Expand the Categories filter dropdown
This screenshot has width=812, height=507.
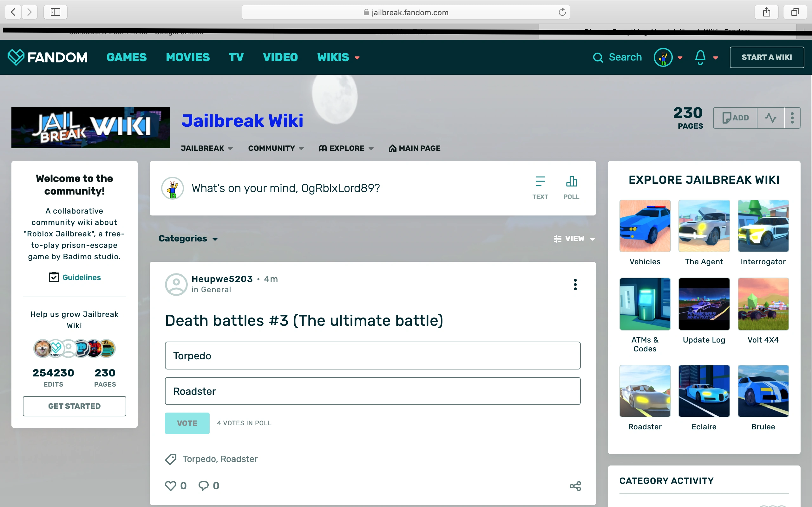(x=188, y=238)
